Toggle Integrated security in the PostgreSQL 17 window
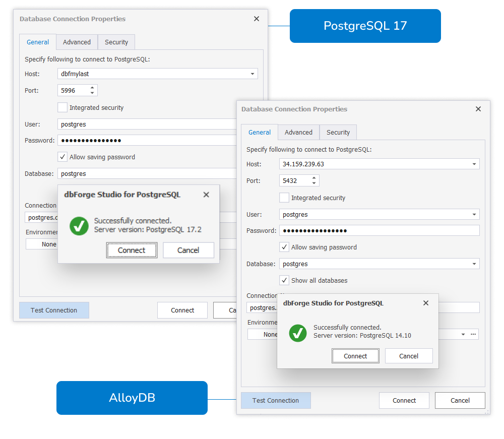This screenshot has width=504, height=439. [62, 107]
